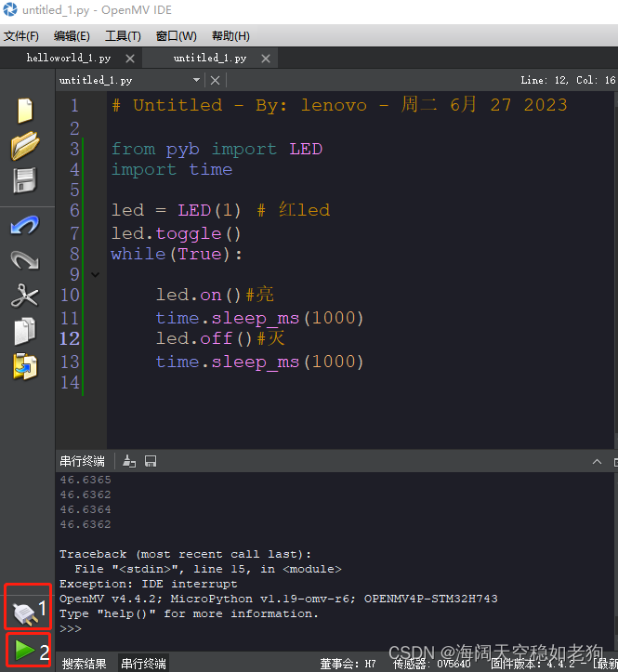The height and width of the screenshot is (672, 618).
Task: Click the 串行终端 panel title label
Action: point(83,461)
